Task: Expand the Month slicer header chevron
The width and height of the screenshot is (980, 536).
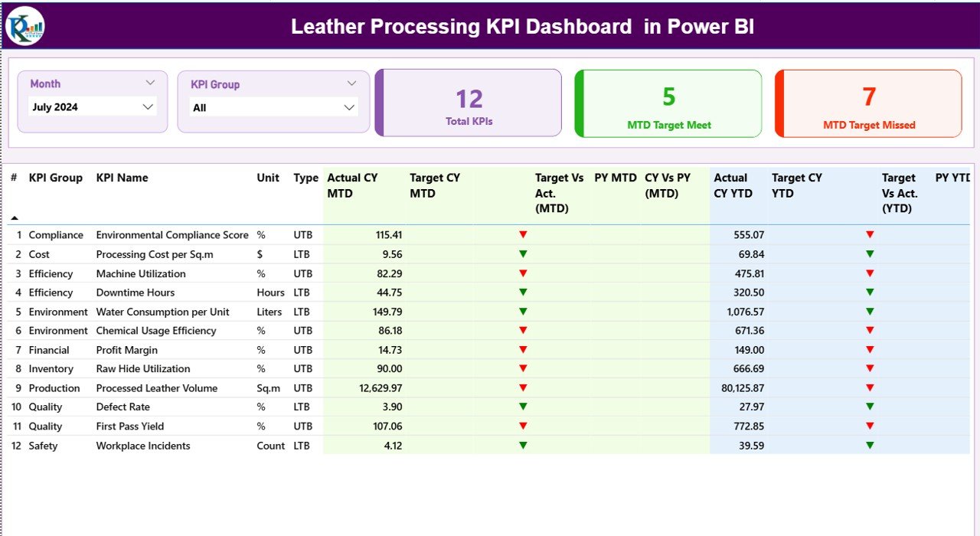Action: tap(150, 83)
